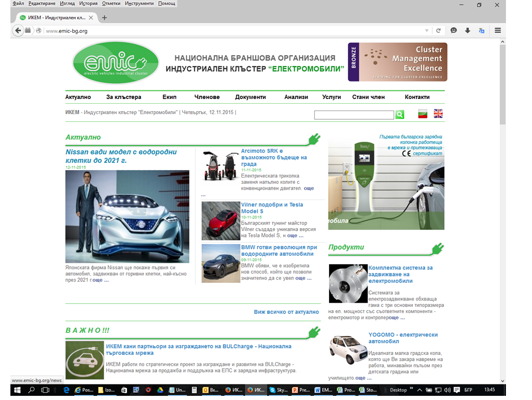
Task: Click Виж всичко от актуално link
Action: pos(286,311)
